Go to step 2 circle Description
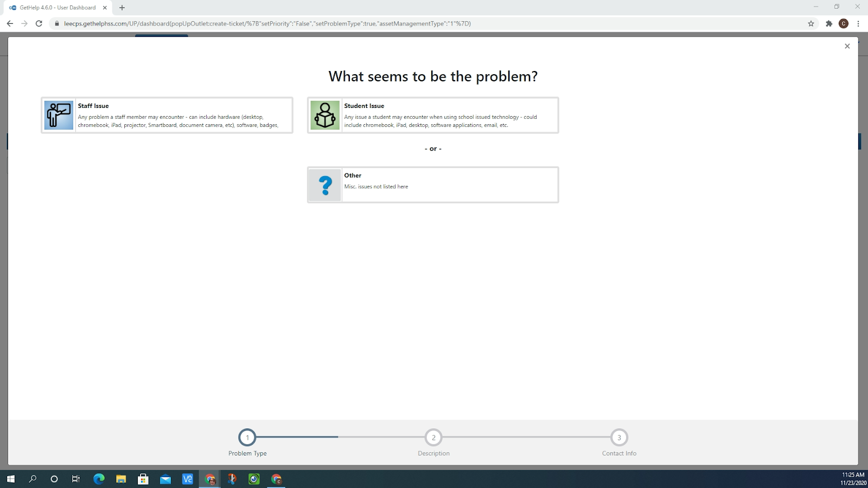 (x=433, y=438)
